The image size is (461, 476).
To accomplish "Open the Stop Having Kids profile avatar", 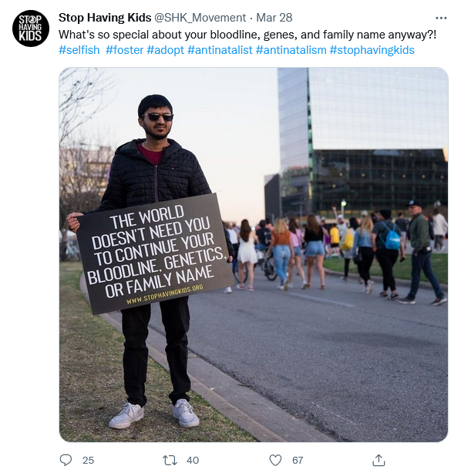I will tap(31, 28).
